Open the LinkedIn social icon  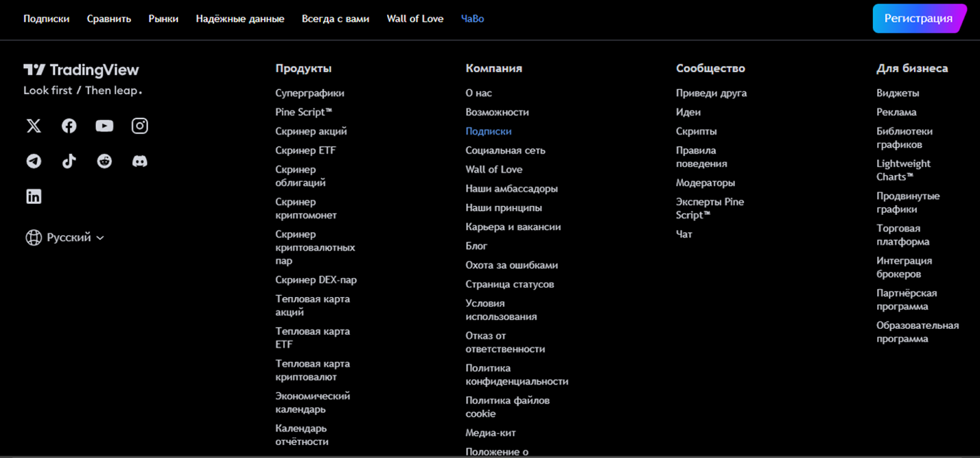[34, 197]
